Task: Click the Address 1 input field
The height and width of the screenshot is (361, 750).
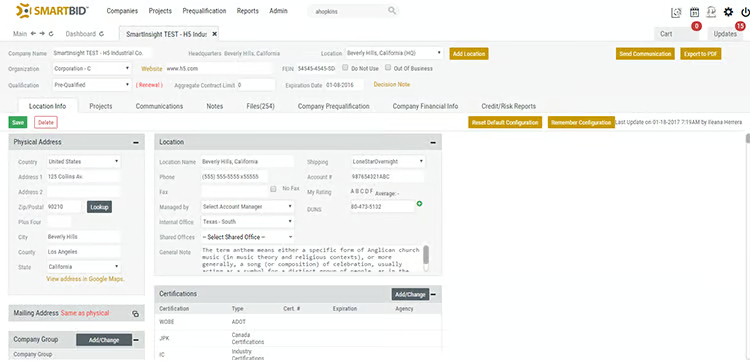Action: pyautogui.click(x=84, y=177)
